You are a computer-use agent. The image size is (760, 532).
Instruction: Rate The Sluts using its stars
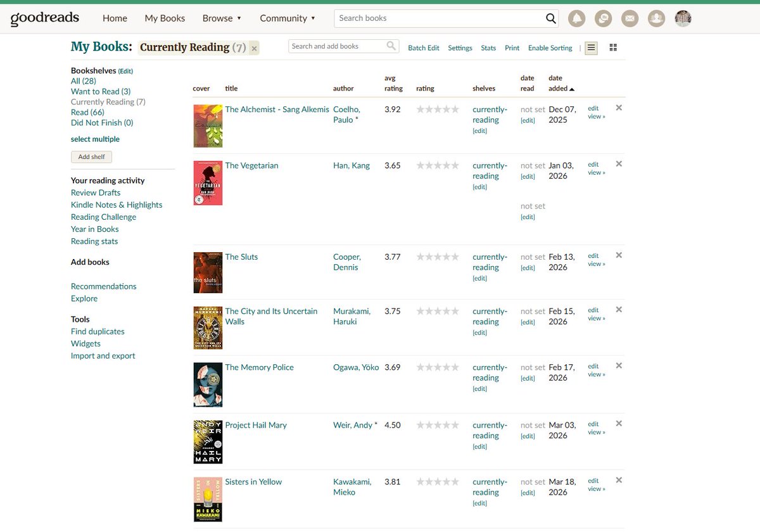[438, 256]
